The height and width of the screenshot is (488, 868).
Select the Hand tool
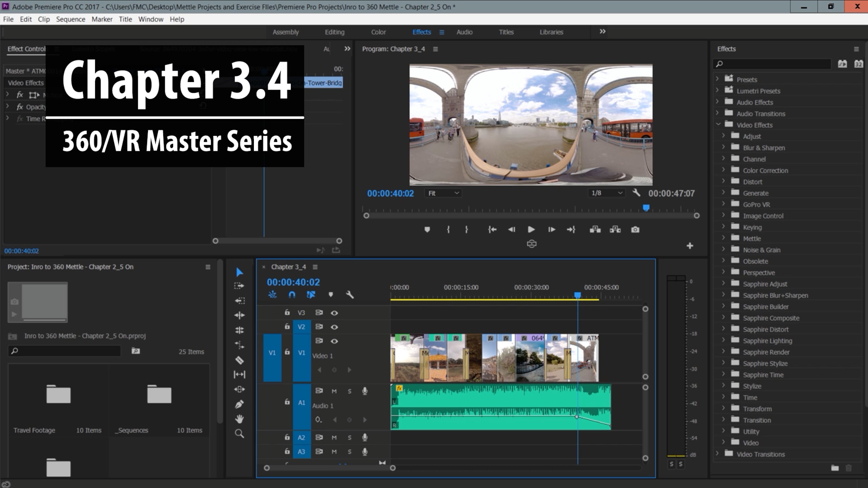pos(239,419)
